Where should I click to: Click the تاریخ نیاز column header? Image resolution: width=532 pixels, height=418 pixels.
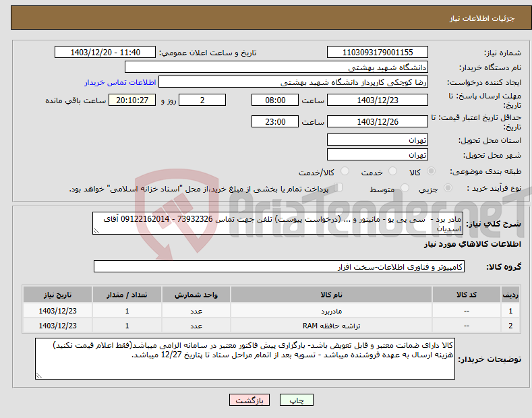pos(58,295)
